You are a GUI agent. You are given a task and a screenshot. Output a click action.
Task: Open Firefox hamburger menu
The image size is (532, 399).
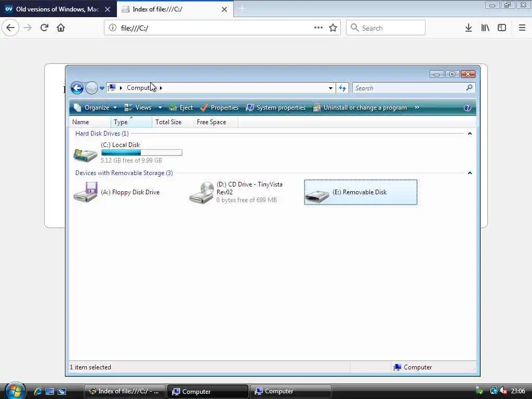522,28
